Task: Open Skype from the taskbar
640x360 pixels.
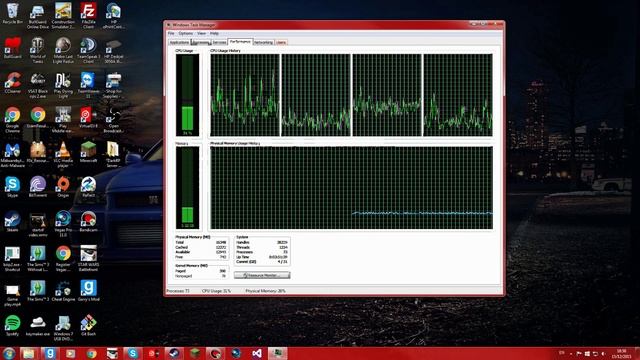Action: [132, 353]
